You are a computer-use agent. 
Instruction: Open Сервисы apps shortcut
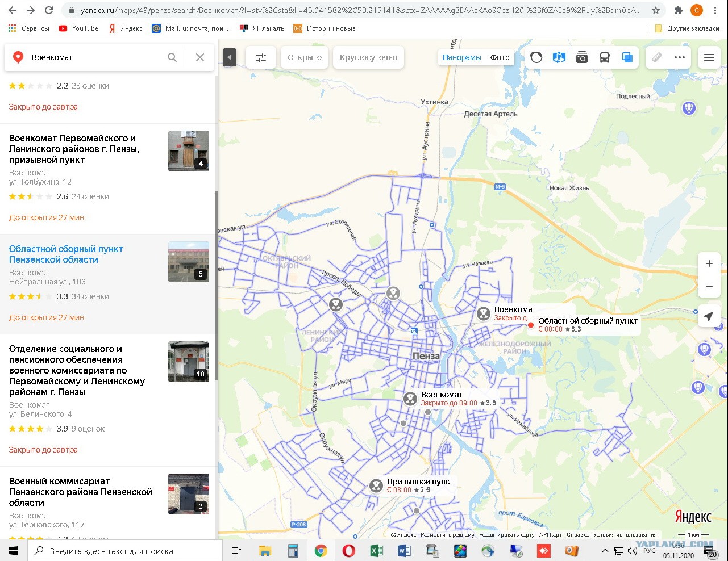pyautogui.click(x=29, y=28)
